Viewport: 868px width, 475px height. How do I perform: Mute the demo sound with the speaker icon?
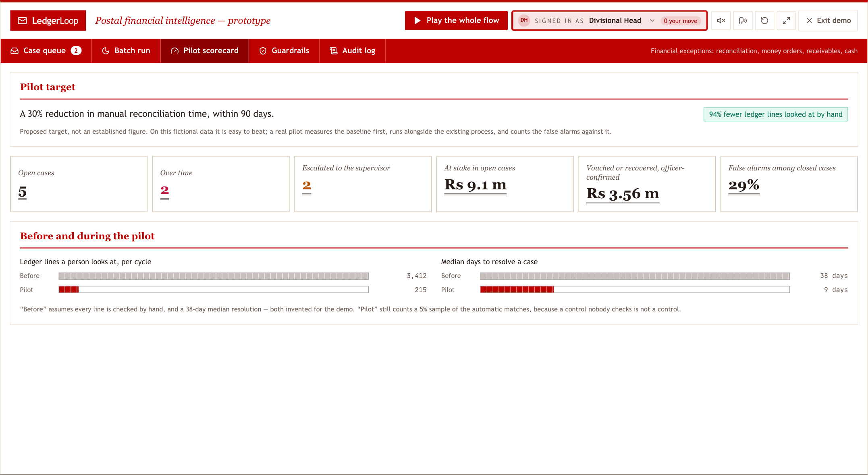click(721, 21)
